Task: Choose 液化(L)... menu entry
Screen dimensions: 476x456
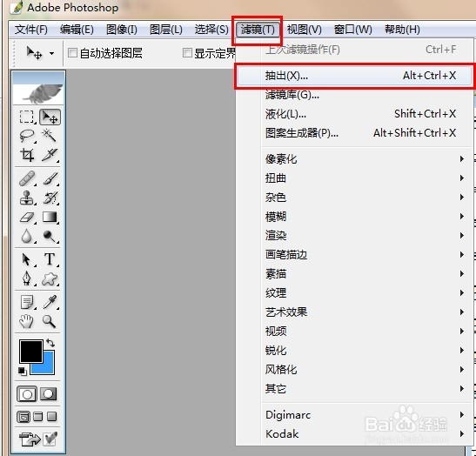Action: 354,114
